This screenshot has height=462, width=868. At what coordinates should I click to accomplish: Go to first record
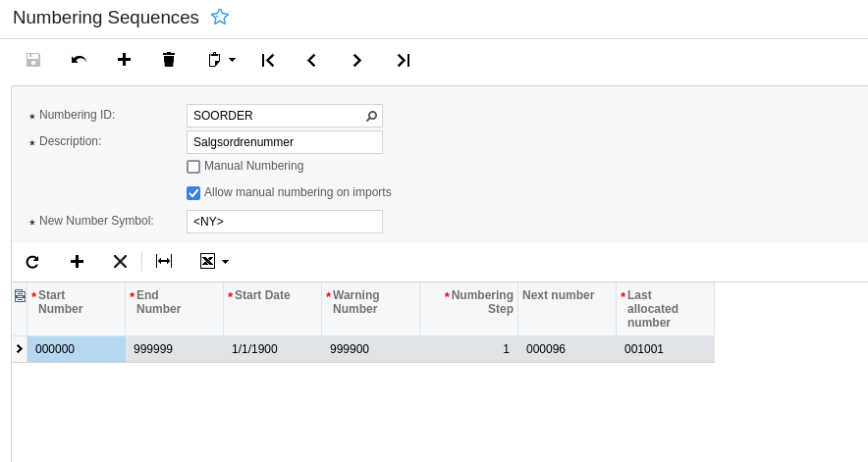[268, 60]
